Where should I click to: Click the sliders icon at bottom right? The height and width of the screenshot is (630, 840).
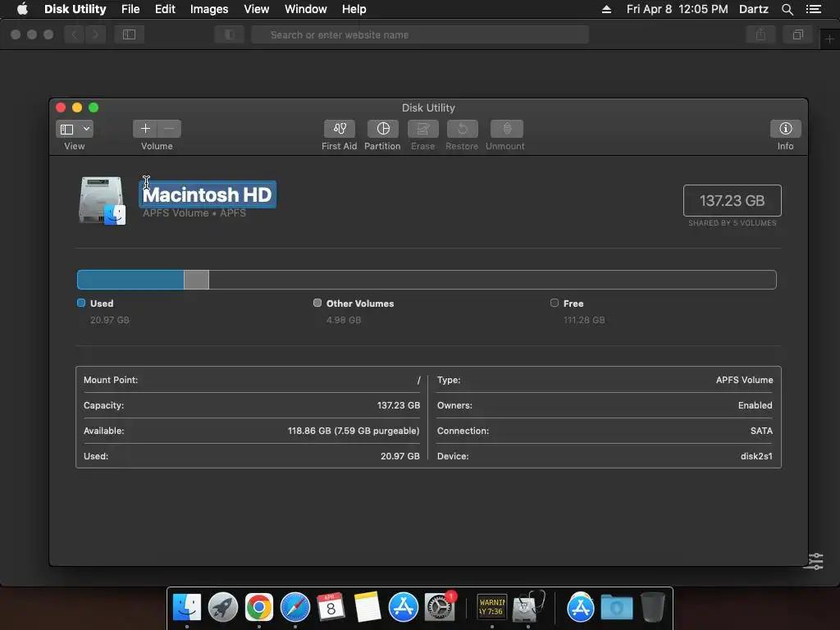(x=816, y=561)
